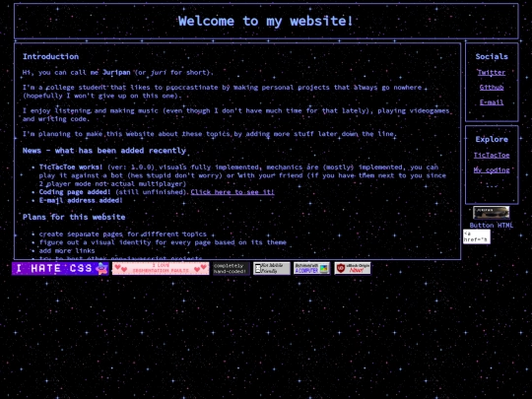Follow the 'Click here to see it!' link
The height and width of the screenshot is (399, 532).
(233, 192)
